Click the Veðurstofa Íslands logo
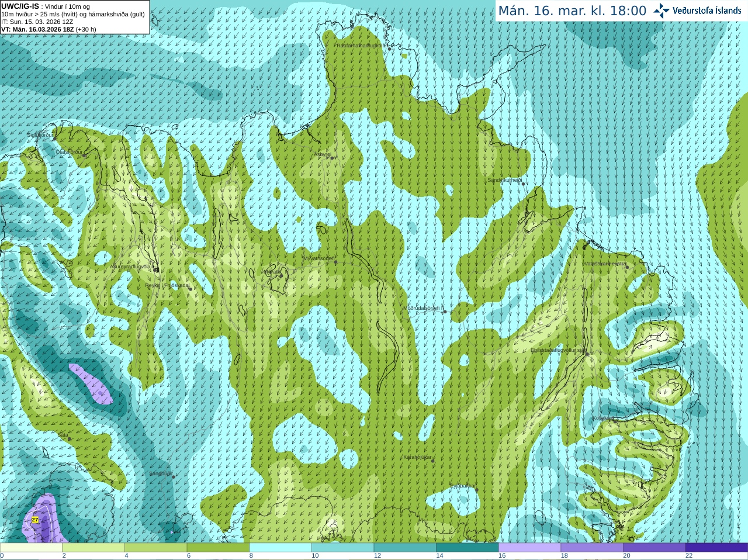748x560 pixels. click(x=697, y=11)
